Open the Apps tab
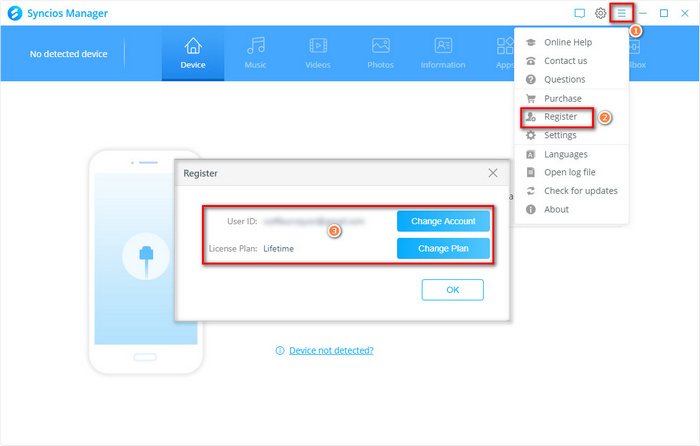This screenshot has height=446, width=700. point(504,53)
